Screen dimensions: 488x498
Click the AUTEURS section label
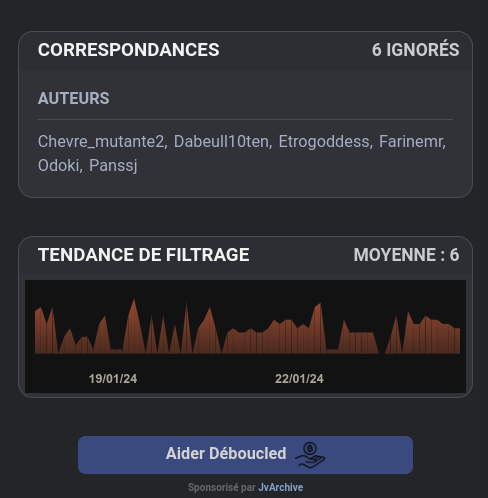74,98
